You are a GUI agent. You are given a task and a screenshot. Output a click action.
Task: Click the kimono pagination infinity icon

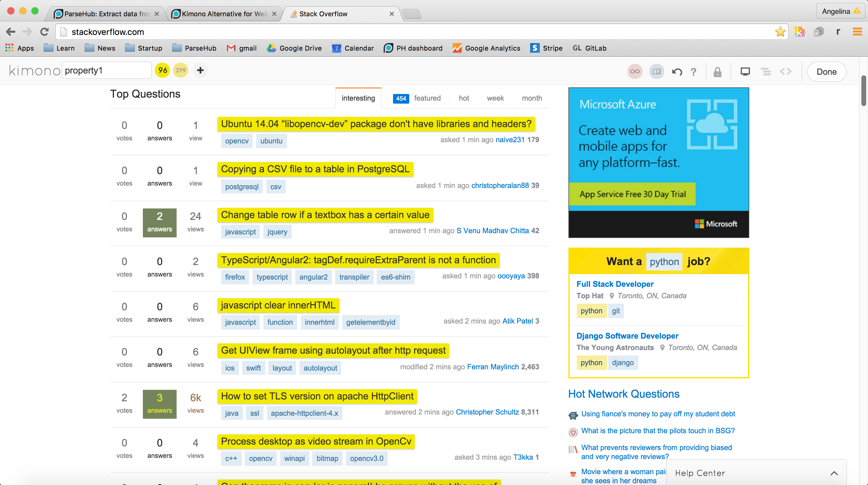[x=635, y=71]
